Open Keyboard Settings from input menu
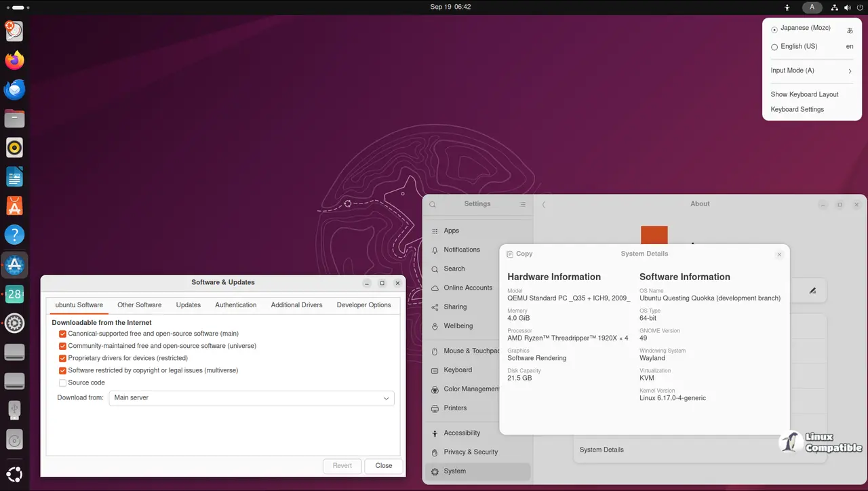 [x=797, y=109]
